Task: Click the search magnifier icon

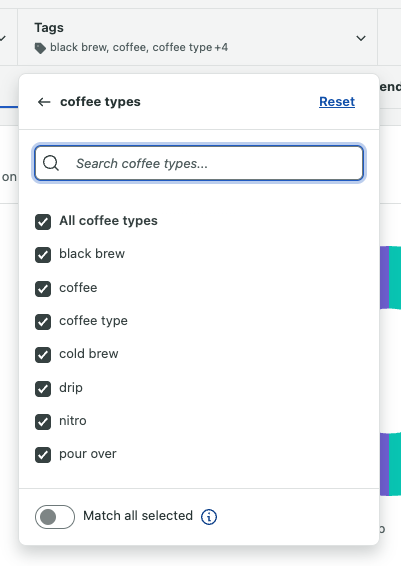Action: coord(51,163)
